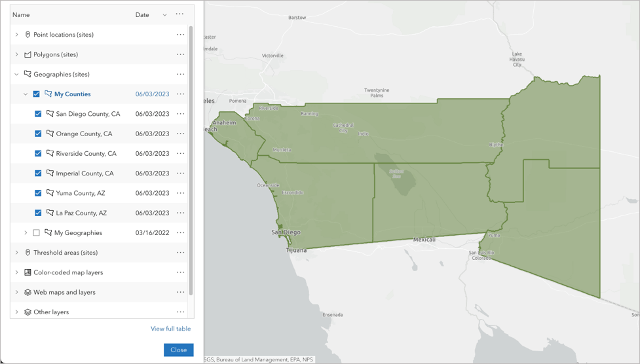Select the La Paz County, AZ row label
The width and height of the screenshot is (640, 364).
click(81, 213)
